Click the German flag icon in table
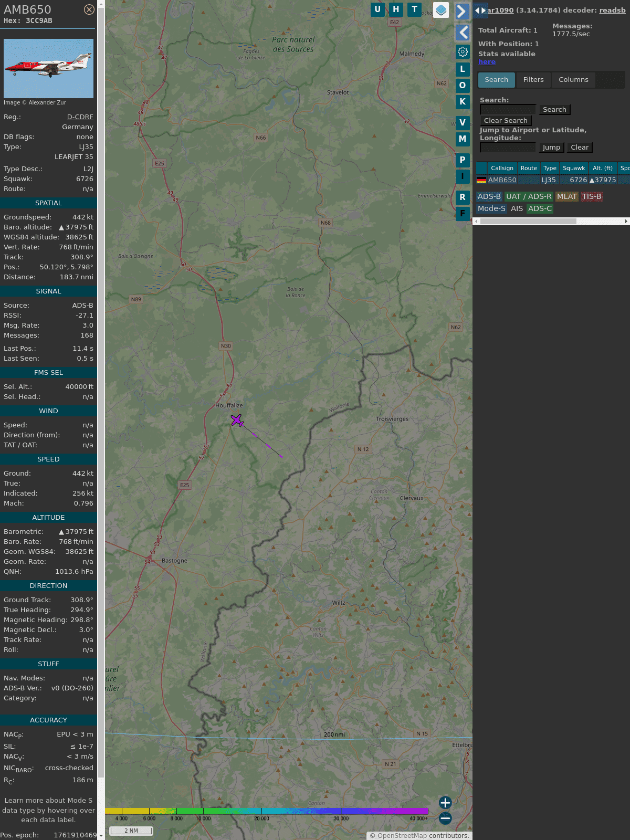Viewport: 630px width, 840px height. pyautogui.click(x=481, y=180)
